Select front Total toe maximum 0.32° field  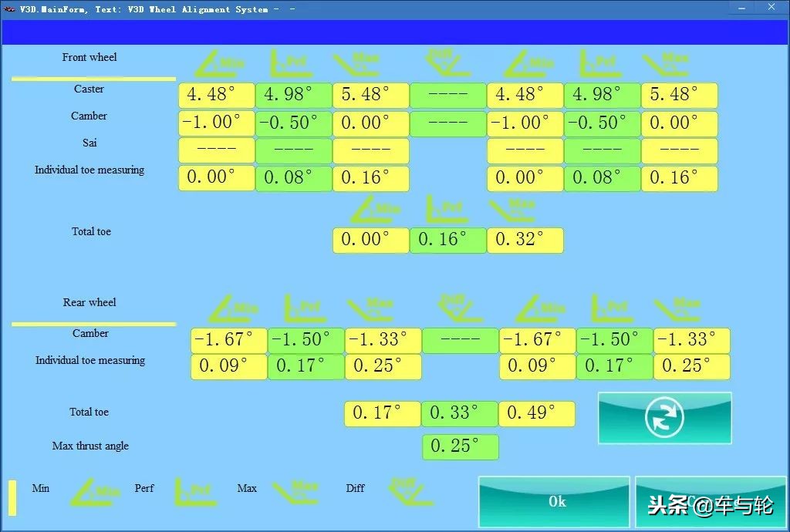click(x=525, y=240)
